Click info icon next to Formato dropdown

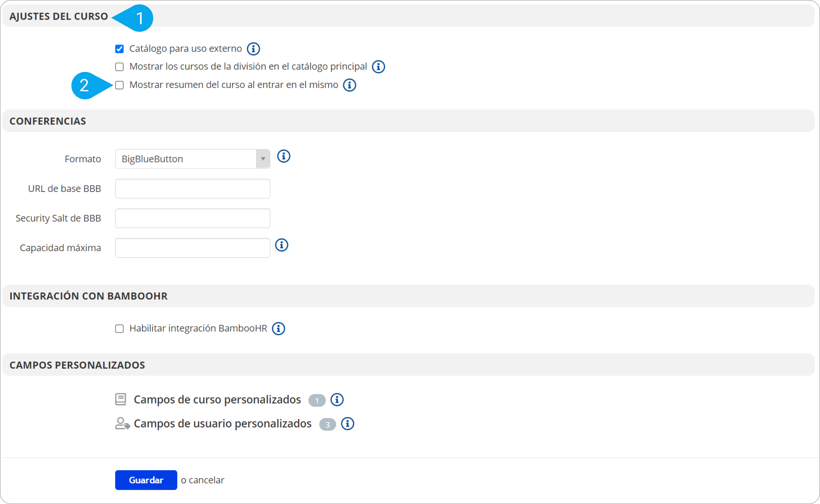(284, 156)
